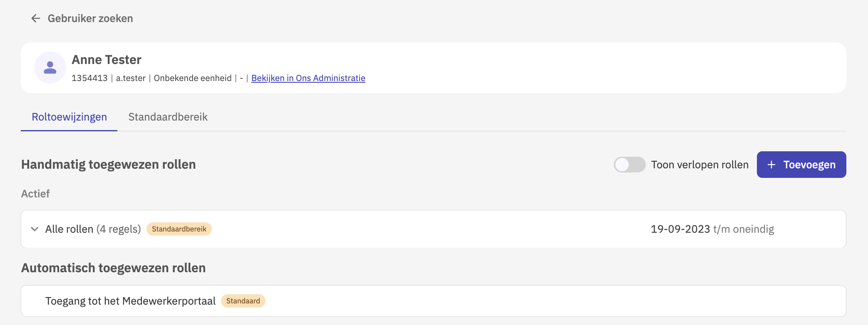
Task: Click the 'Gebruiker zoeken' back label
Action: coord(90,18)
